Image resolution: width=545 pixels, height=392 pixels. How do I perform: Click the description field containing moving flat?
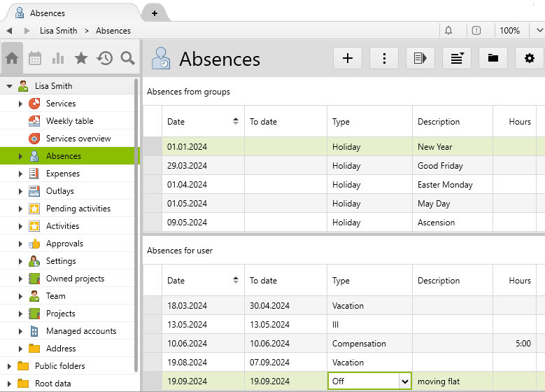coord(452,381)
